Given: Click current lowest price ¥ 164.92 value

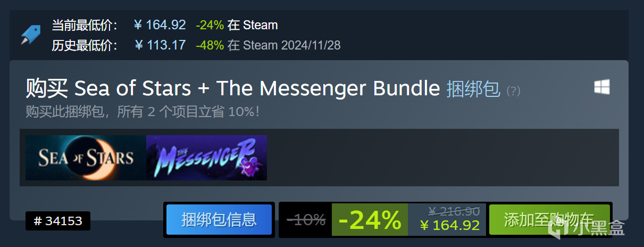Looking at the screenshot, I should [x=160, y=25].
